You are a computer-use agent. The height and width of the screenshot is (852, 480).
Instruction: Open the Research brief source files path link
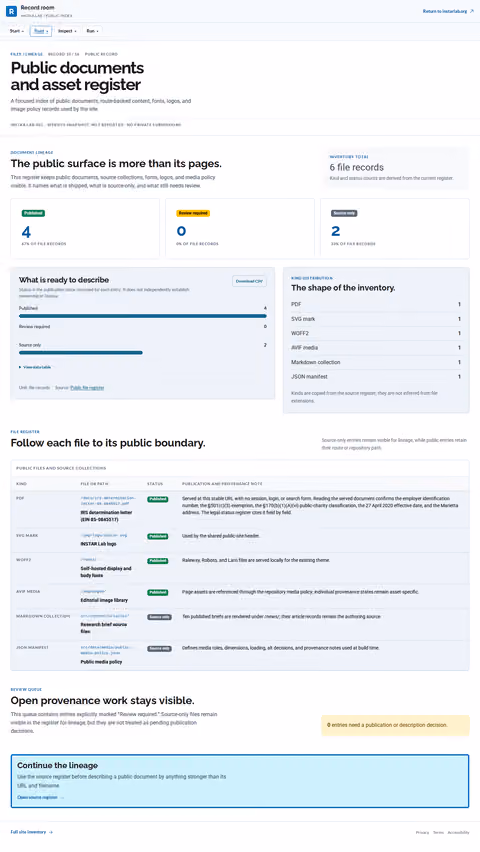click(x=105, y=616)
